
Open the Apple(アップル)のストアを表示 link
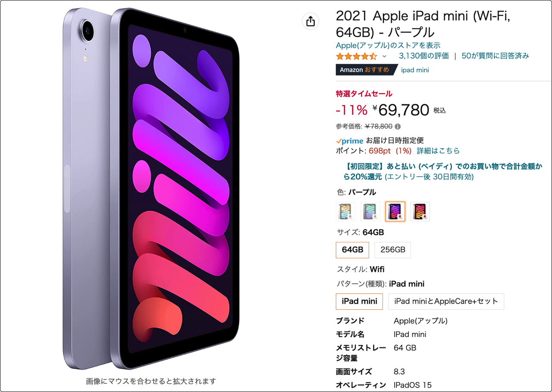click(x=388, y=45)
